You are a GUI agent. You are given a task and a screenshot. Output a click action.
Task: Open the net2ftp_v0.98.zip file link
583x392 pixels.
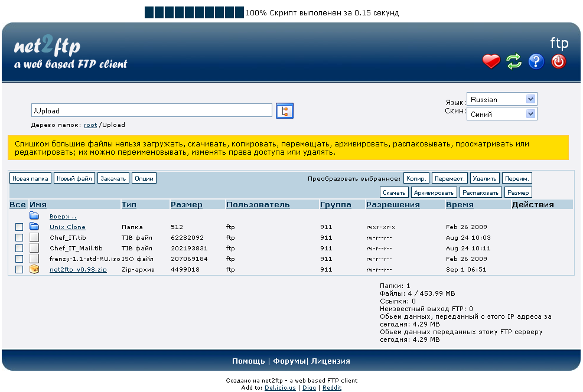click(78, 269)
